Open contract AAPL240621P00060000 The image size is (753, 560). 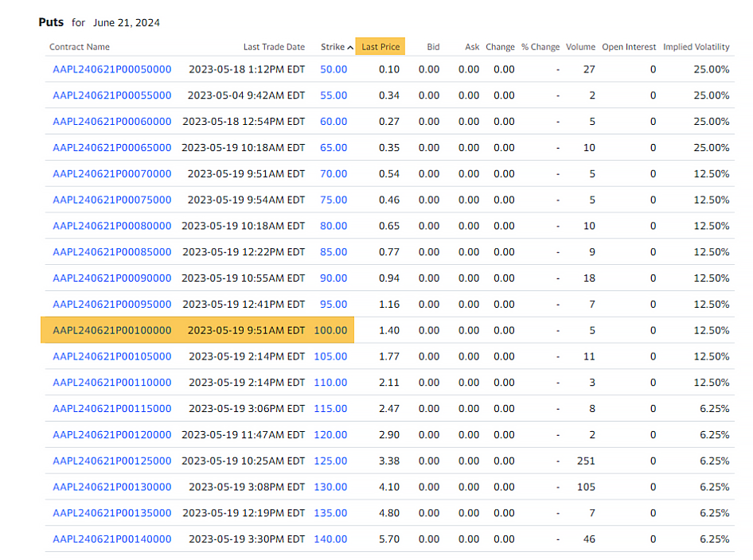pyautogui.click(x=112, y=122)
